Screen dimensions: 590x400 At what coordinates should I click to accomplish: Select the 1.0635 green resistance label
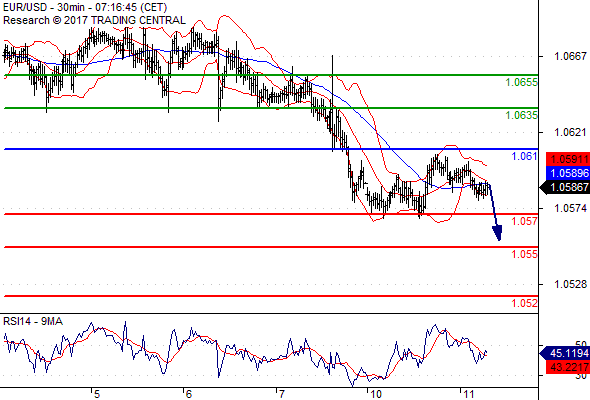click(521, 115)
